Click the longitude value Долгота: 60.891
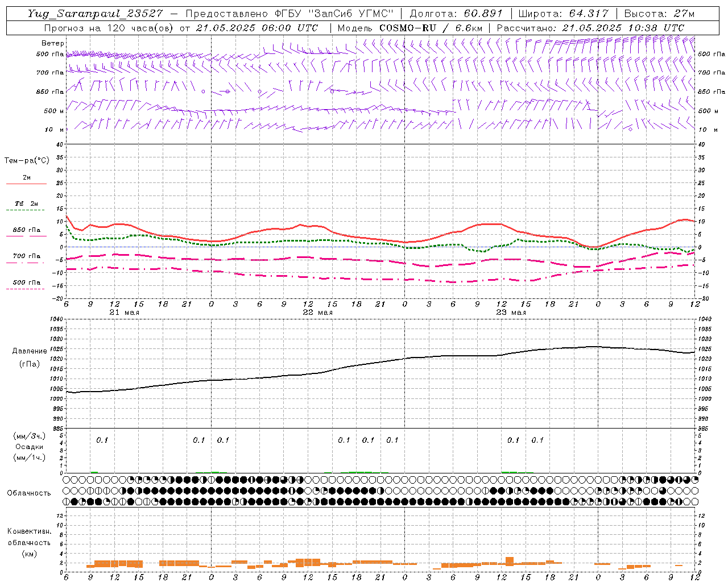The height and width of the screenshot is (582, 728). pyautogui.click(x=456, y=14)
